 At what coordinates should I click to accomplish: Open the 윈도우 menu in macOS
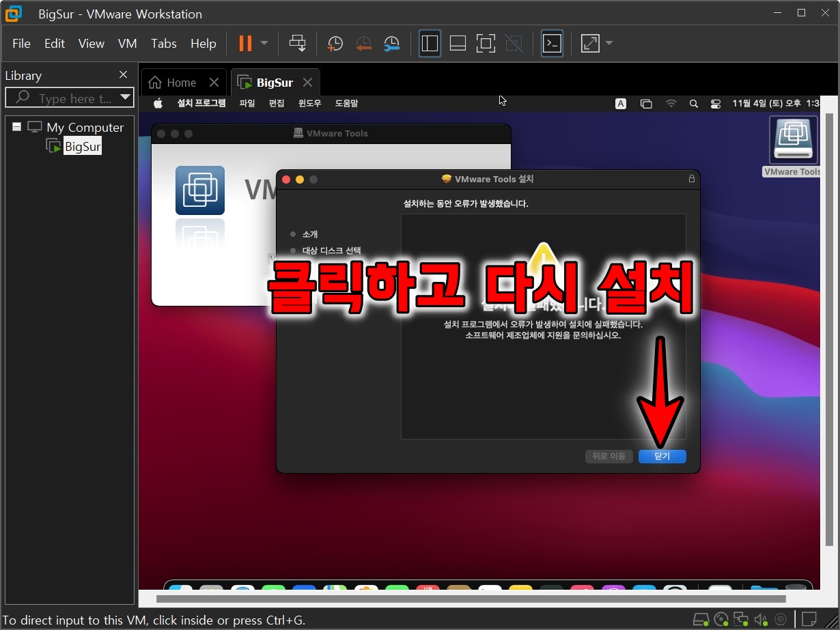(x=310, y=104)
